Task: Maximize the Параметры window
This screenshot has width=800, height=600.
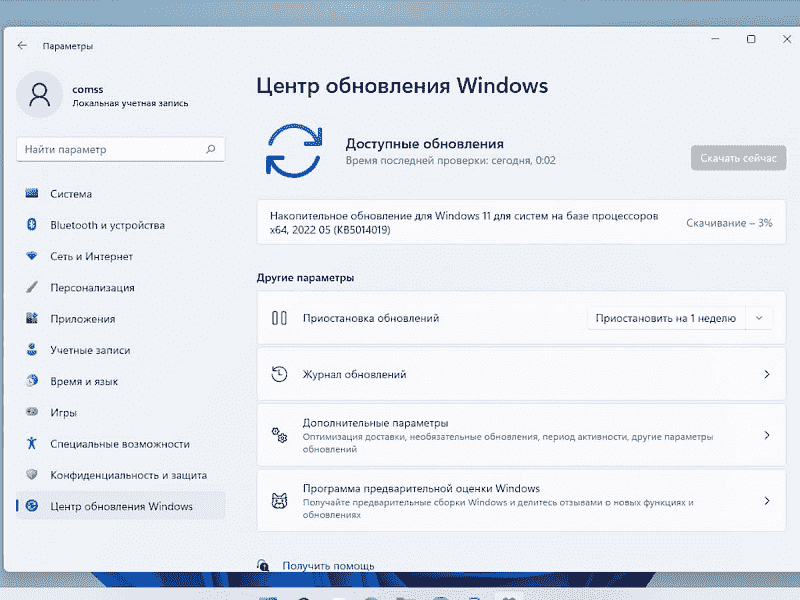Action: (751, 39)
